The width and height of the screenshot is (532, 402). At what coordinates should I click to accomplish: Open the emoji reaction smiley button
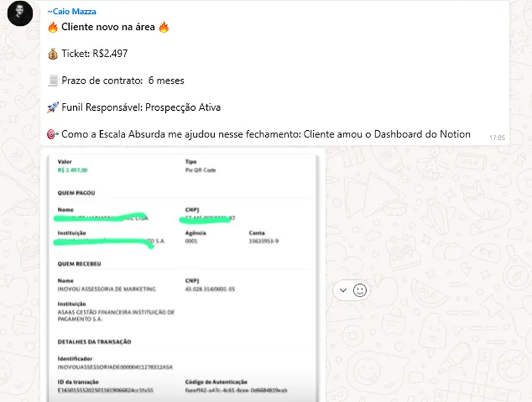pos(360,291)
